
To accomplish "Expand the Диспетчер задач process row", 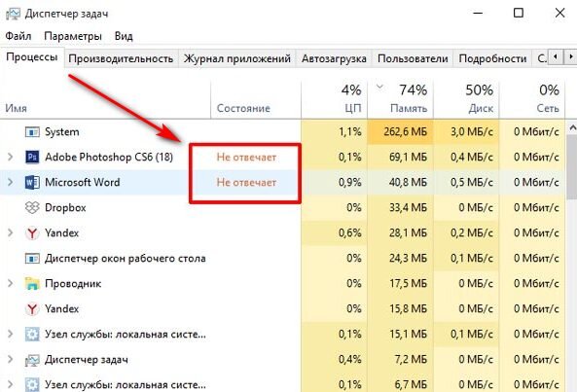I will point(11,359).
